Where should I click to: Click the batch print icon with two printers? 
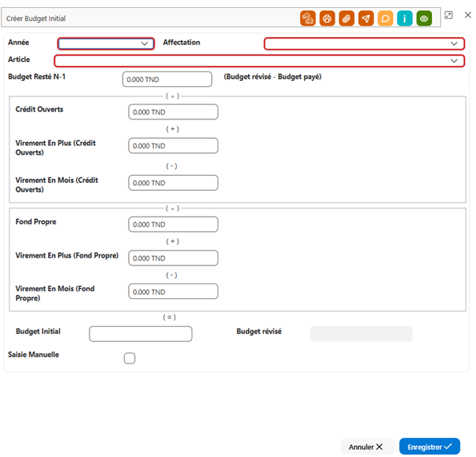[308, 19]
